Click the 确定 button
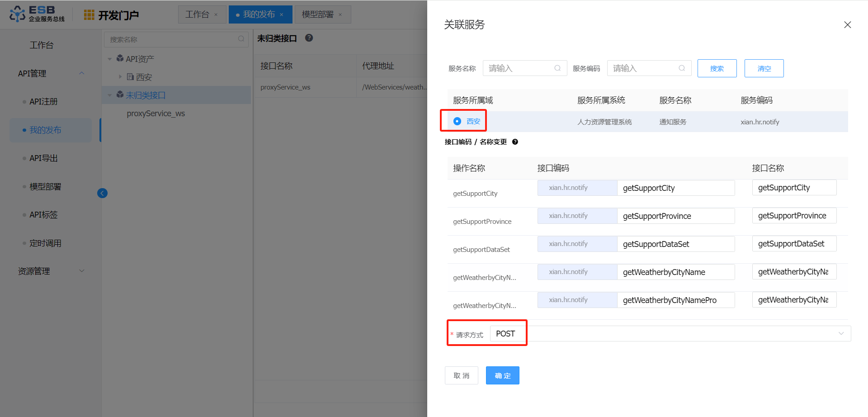Viewport: 868px width, 417px height. [502, 375]
